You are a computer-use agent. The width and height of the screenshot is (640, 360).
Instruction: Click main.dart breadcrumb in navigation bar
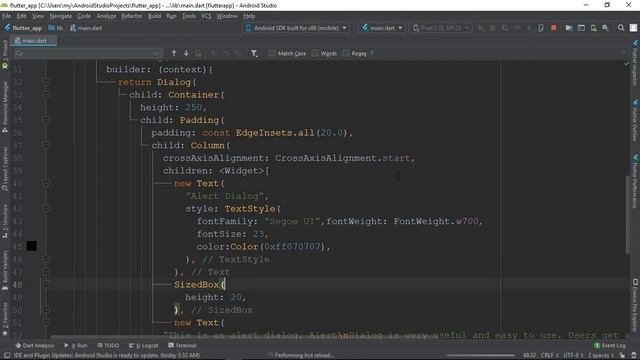pos(86,28)
